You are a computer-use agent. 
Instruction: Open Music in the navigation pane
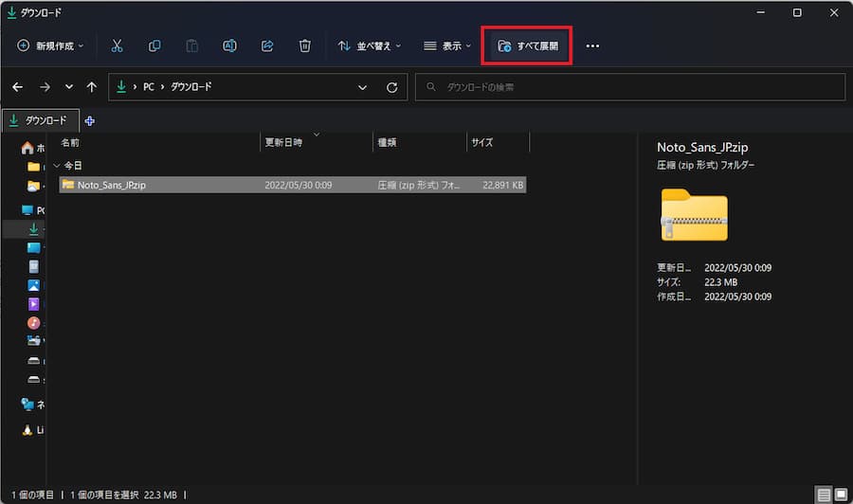(34, 323)
